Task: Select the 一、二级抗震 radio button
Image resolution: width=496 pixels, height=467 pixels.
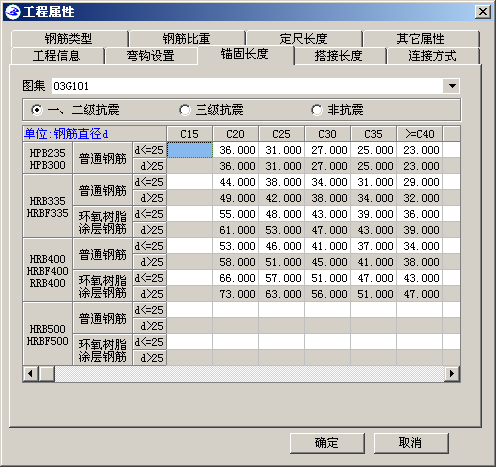Action: (x=37, y=110)
